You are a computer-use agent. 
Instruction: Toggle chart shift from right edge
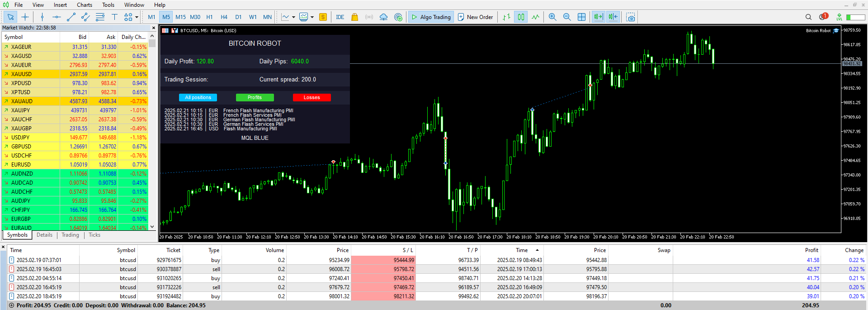pyautogui.click(x=613, y=17)
